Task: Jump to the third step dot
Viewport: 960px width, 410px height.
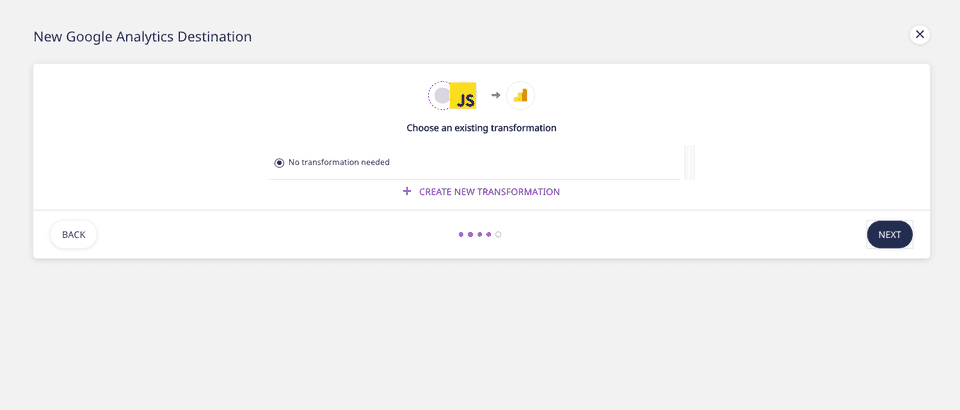Action: point(480,235)
